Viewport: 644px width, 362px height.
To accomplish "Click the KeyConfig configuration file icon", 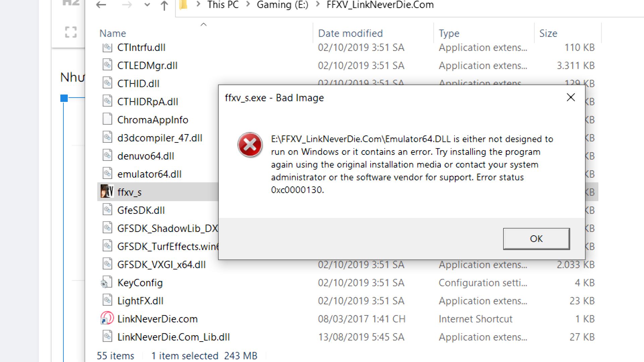I will click(x=107, y=282).
